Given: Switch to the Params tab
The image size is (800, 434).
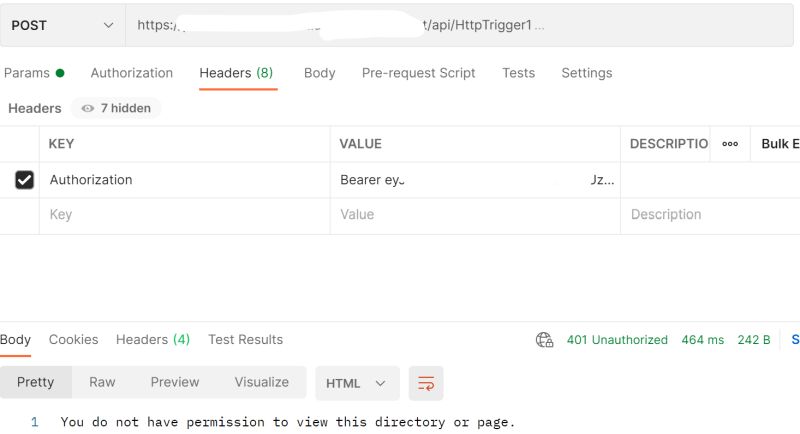Looking at the screenshot, I should pos(34,73).
